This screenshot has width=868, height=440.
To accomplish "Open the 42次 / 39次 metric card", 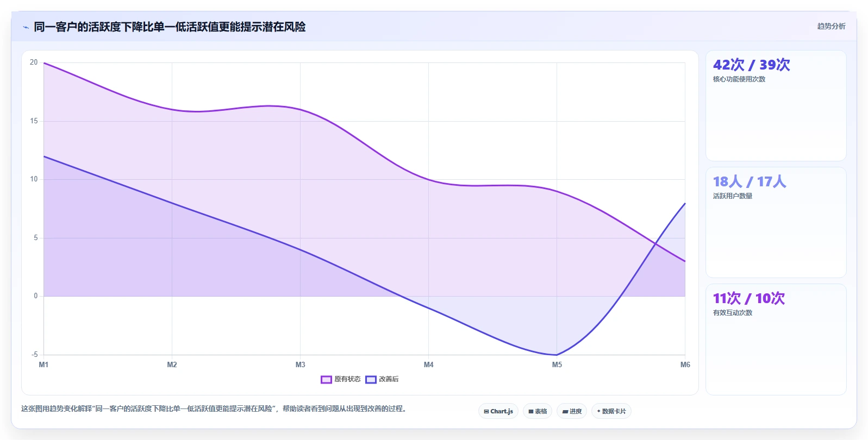I will (x=776, y=106).
